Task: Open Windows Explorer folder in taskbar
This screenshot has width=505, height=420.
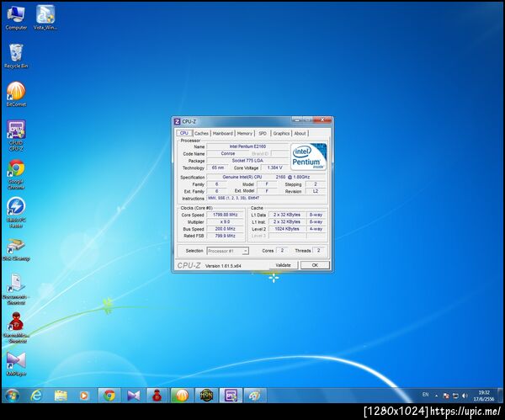Action: click(x=61, y=396)
